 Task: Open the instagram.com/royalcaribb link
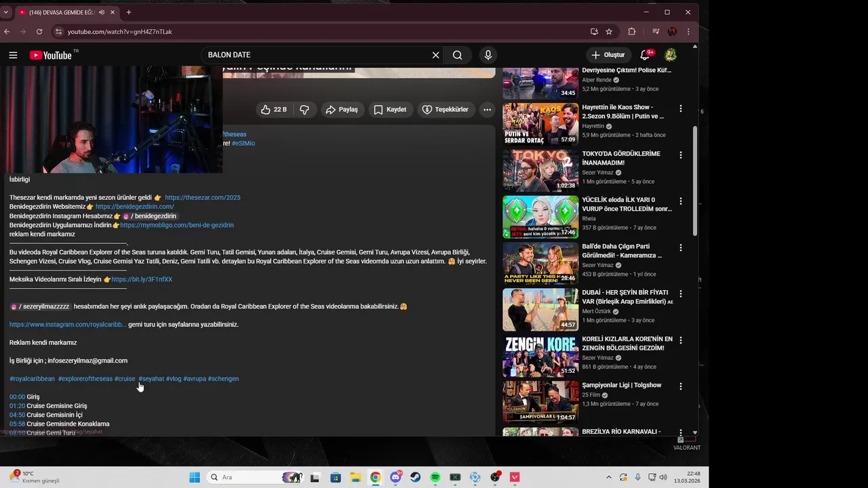coord(68,325)
